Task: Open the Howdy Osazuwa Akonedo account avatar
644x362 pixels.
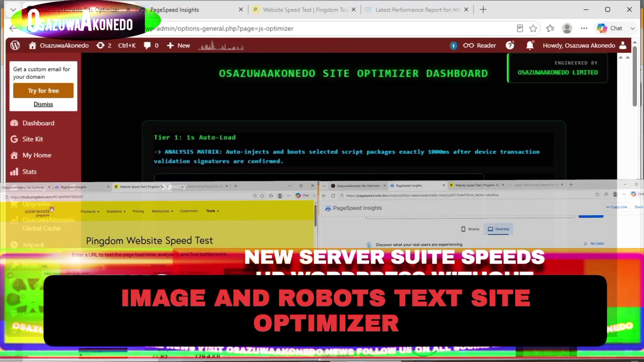Action: point(623,45)
